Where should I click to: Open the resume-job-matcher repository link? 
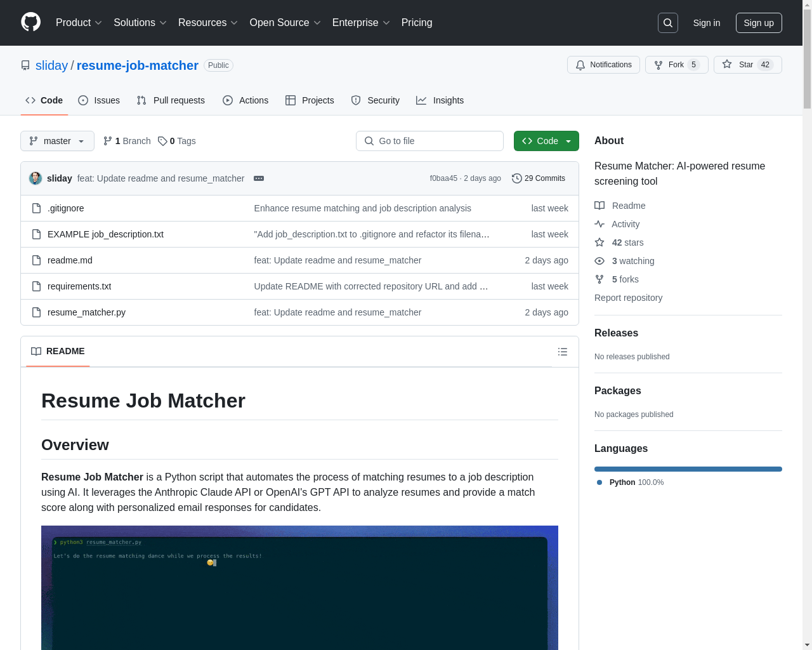(x=138, y=65)
